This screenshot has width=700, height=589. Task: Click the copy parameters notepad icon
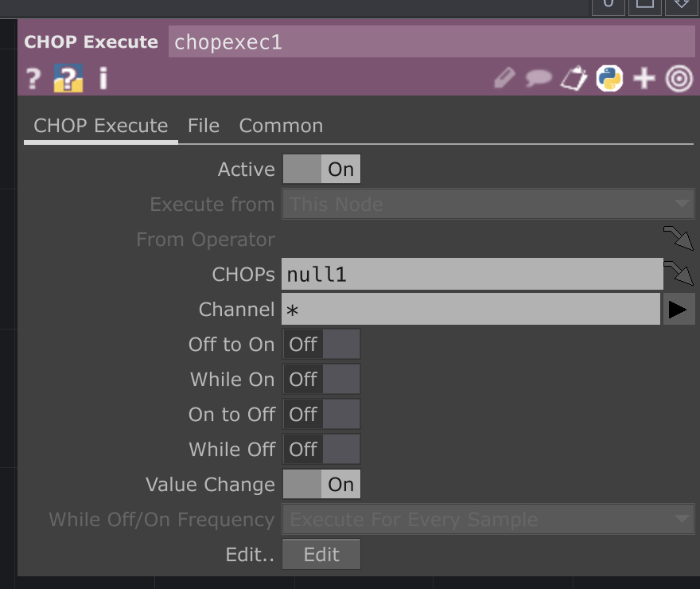coord(574,78)
